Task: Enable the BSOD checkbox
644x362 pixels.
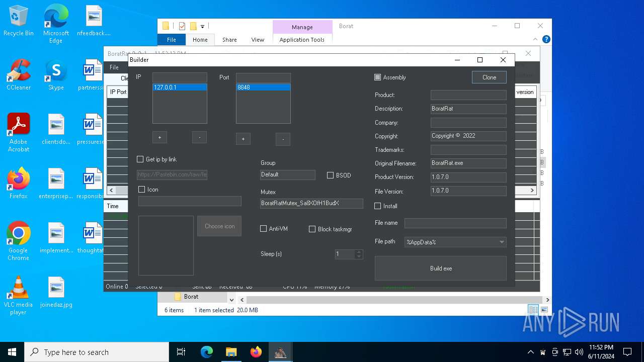Action: pyautogui.click(x=331, y=175)
